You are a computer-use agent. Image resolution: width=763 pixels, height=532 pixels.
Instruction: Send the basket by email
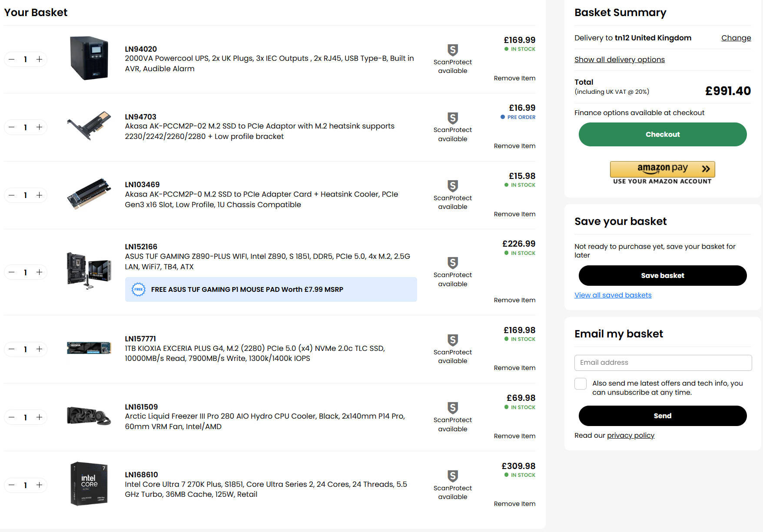coord(662,416)
